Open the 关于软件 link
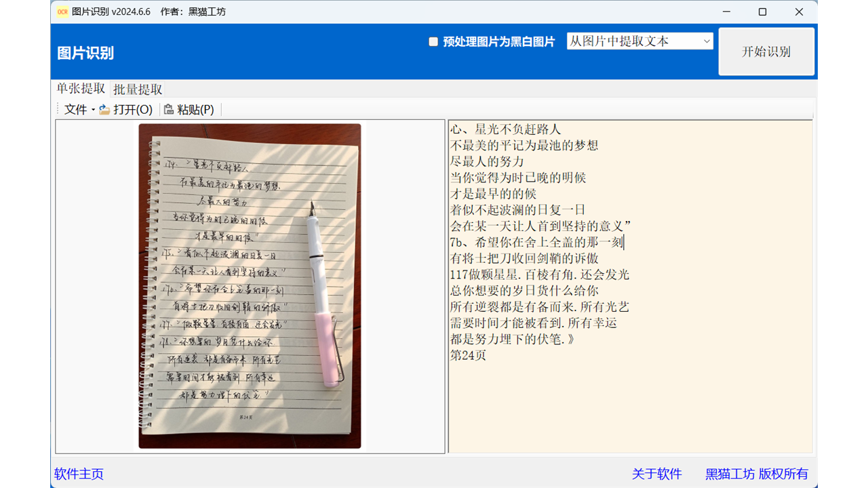Viewport: 868px width, 488px height. click(x=656, y=474)
